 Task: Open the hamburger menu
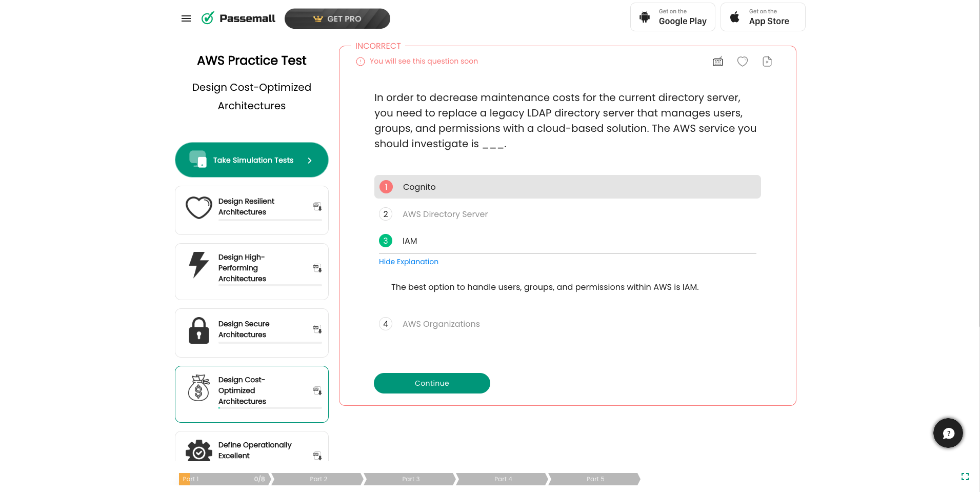186,18
